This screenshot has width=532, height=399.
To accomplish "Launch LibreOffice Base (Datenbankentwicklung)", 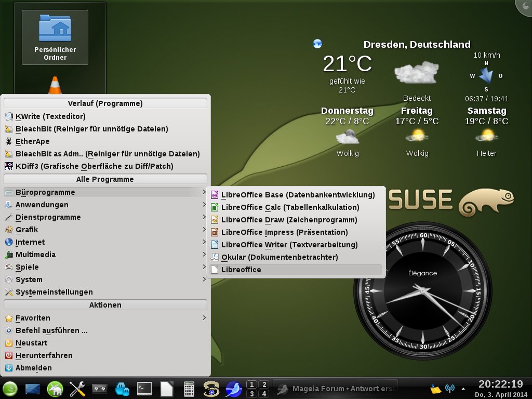I will pos(296,195).
